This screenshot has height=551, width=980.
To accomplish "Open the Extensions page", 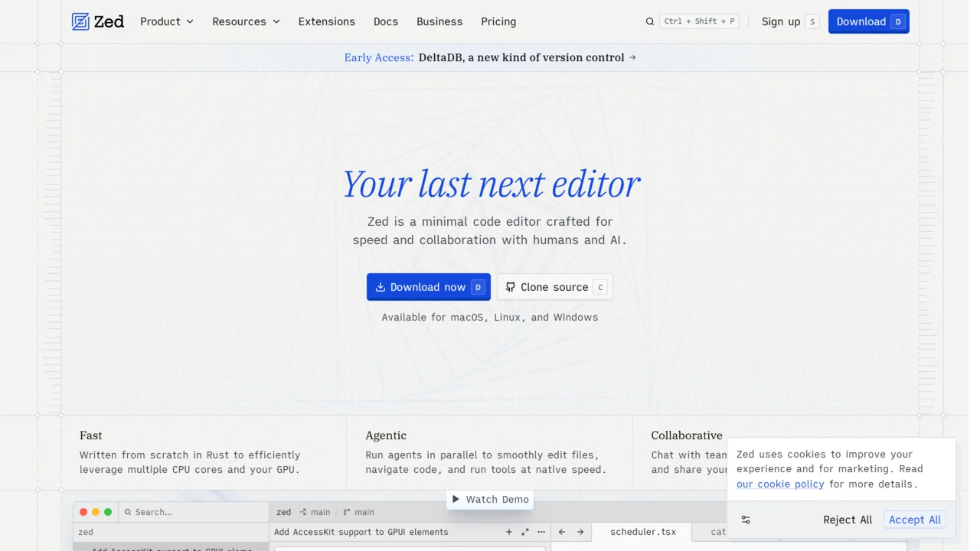I will coord(327,21).
